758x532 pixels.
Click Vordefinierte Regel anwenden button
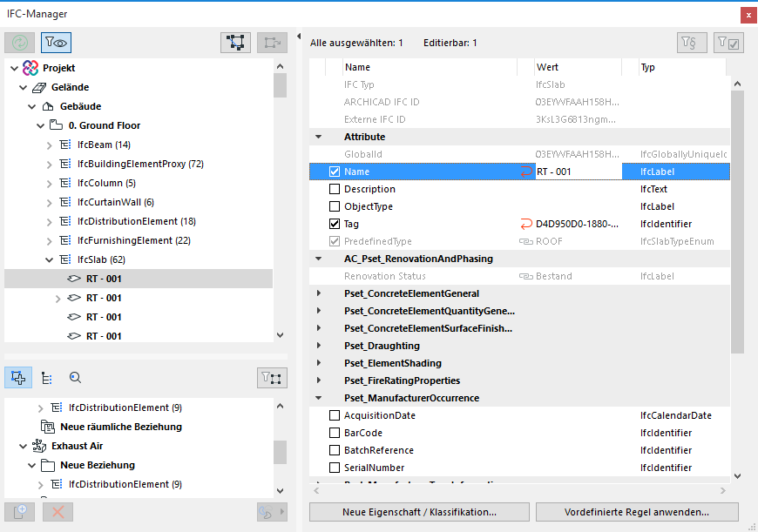[x=637, y=512]
